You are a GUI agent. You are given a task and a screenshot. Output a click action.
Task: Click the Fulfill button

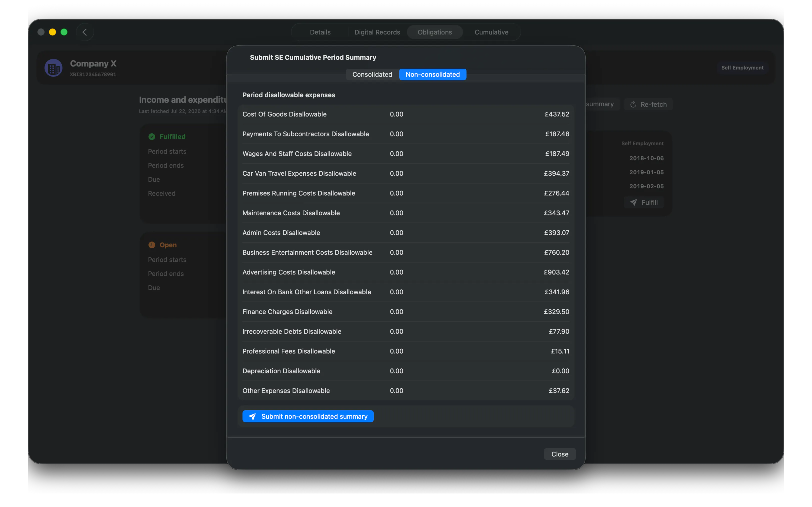click(643, 202)
